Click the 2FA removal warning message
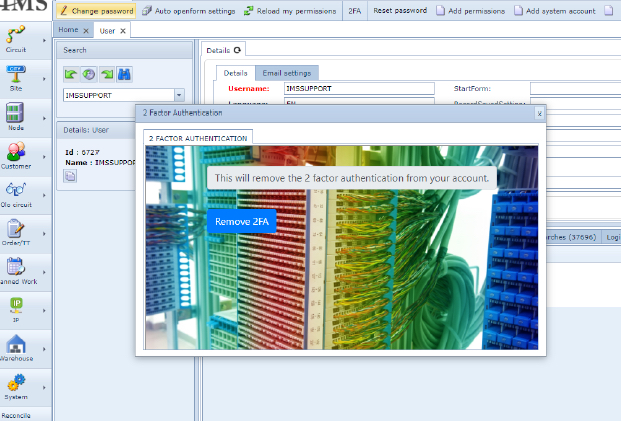 (x=352, y=178)
